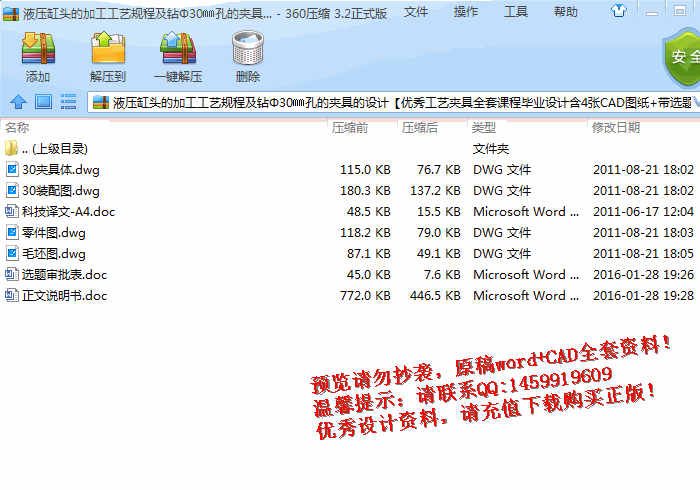Select file name 科技译文-A4.doc

point(69,212)
